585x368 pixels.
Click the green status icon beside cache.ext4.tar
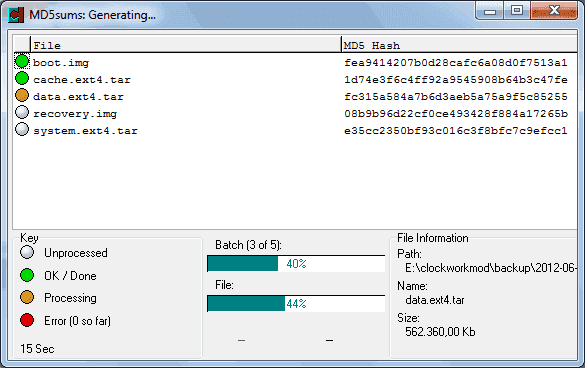point(22,78)
